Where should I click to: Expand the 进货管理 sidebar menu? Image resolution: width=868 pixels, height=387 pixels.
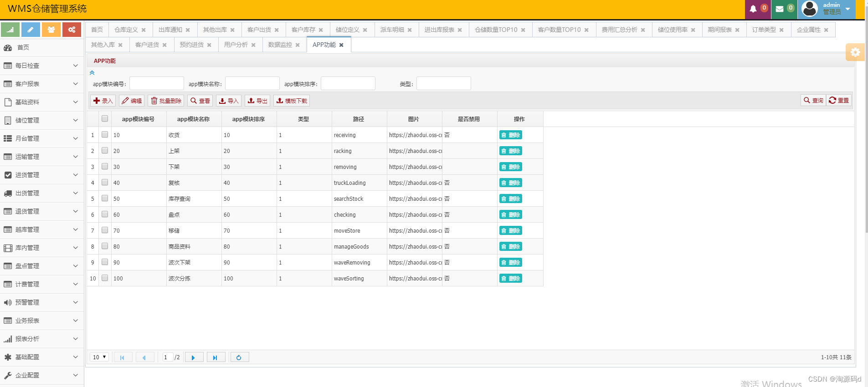(42, 175)
